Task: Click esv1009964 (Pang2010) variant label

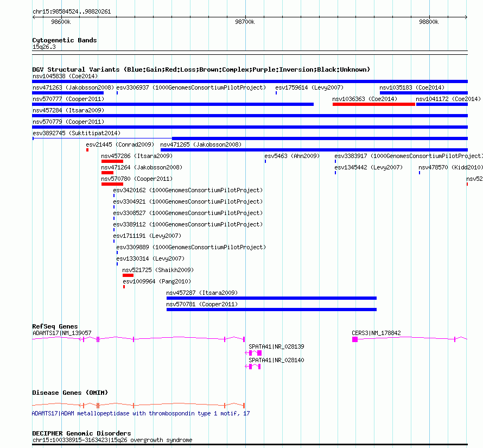Action: point(157,281)
